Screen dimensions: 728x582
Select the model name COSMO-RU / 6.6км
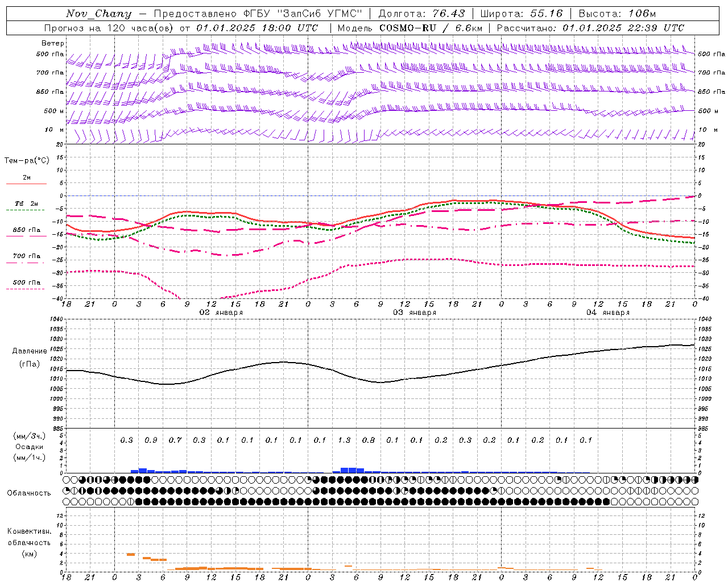431,28
